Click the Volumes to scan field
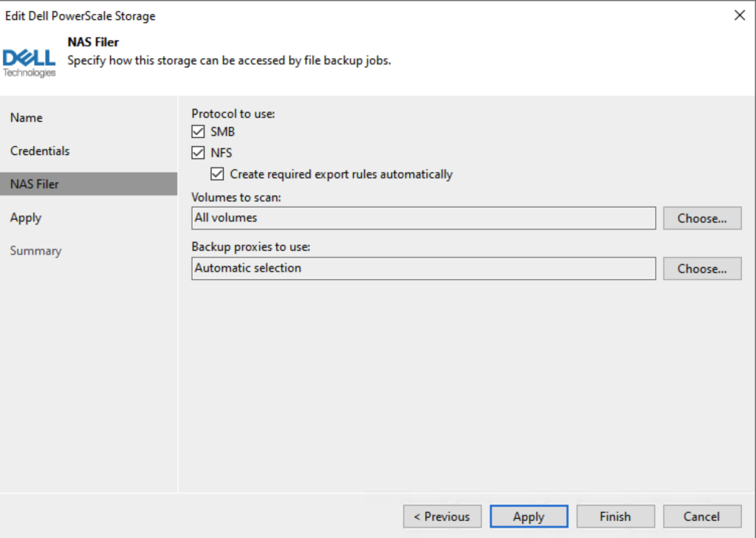 pyautogui.click(x=423, y=218)
